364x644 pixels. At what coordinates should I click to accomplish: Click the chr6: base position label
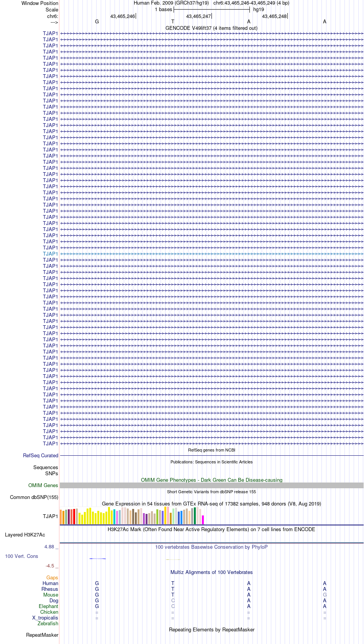tap(52, 16)
